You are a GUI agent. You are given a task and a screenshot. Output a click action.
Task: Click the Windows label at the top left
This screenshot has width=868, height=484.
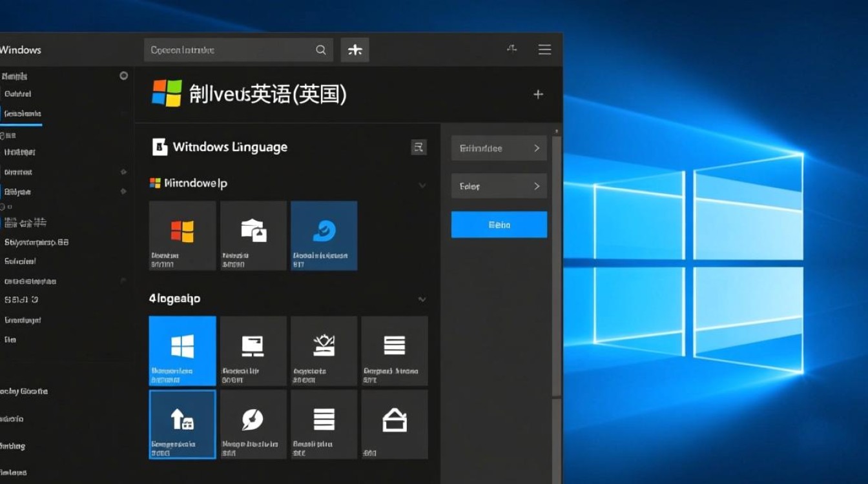[x=21, y=49]
